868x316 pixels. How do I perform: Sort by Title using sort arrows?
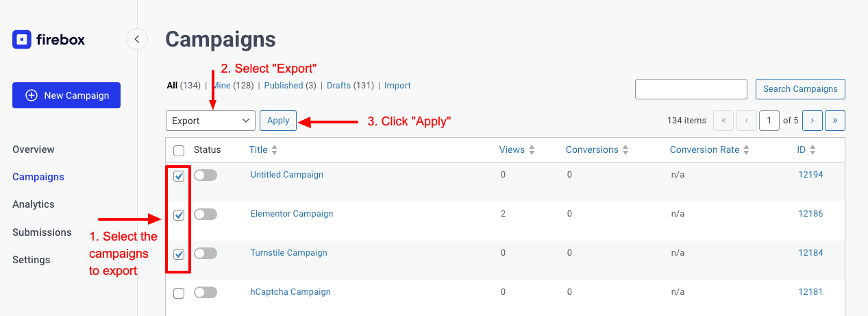pos(274,150)
